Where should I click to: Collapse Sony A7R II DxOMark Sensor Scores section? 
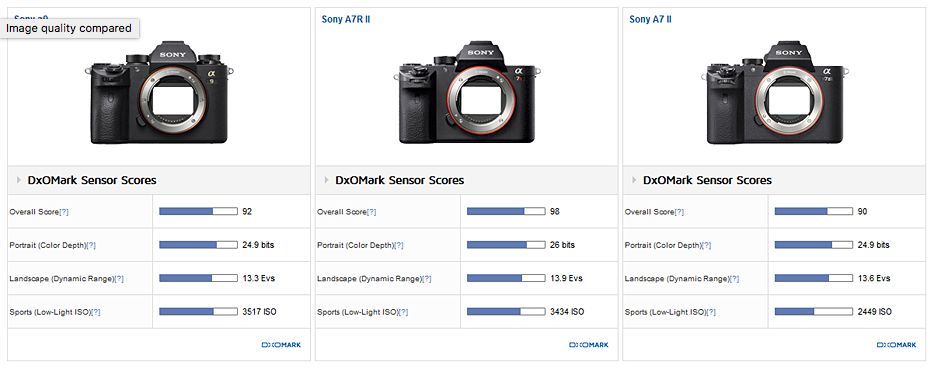tap(327, 180)
